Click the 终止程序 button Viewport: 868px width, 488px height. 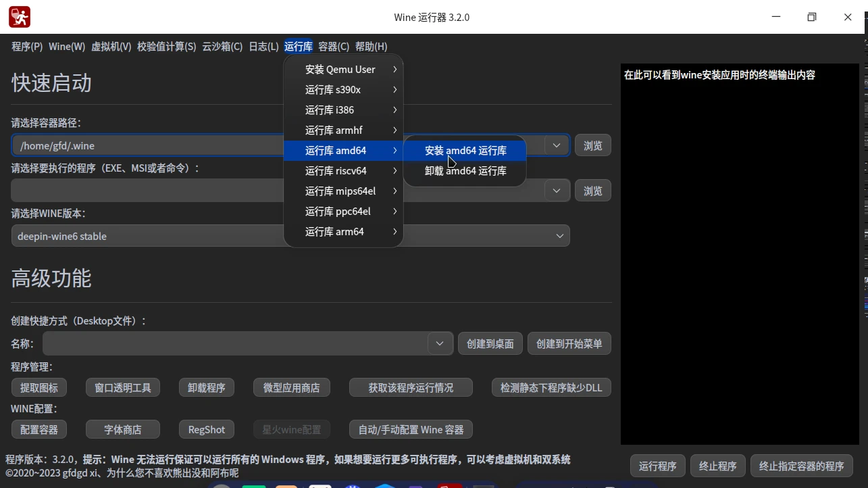tap(718, 466)
